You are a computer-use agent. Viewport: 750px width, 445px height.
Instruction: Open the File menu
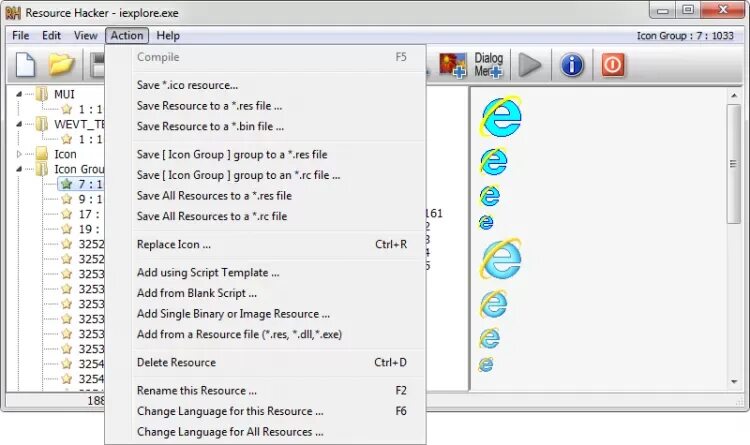point(21,35)
